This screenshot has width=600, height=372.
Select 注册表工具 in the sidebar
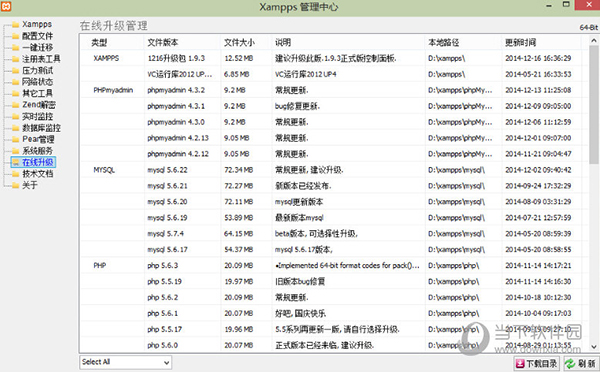(x=41, y=59)
